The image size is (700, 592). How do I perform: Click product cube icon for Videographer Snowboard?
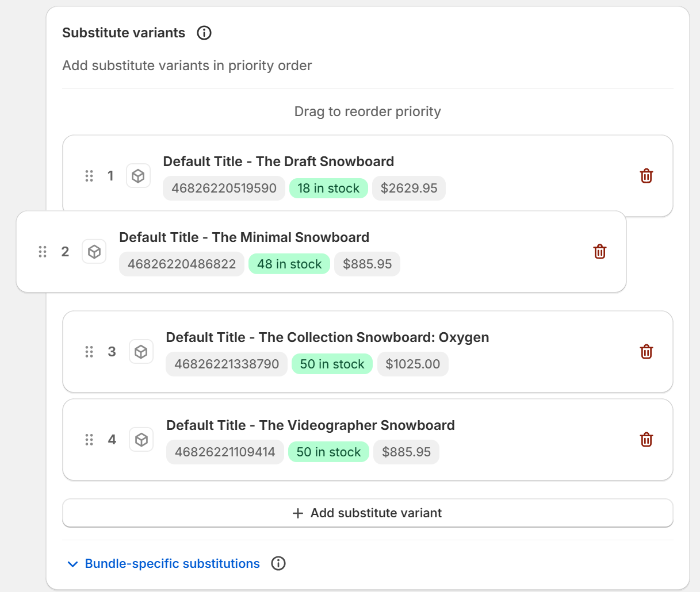[141, 440]
